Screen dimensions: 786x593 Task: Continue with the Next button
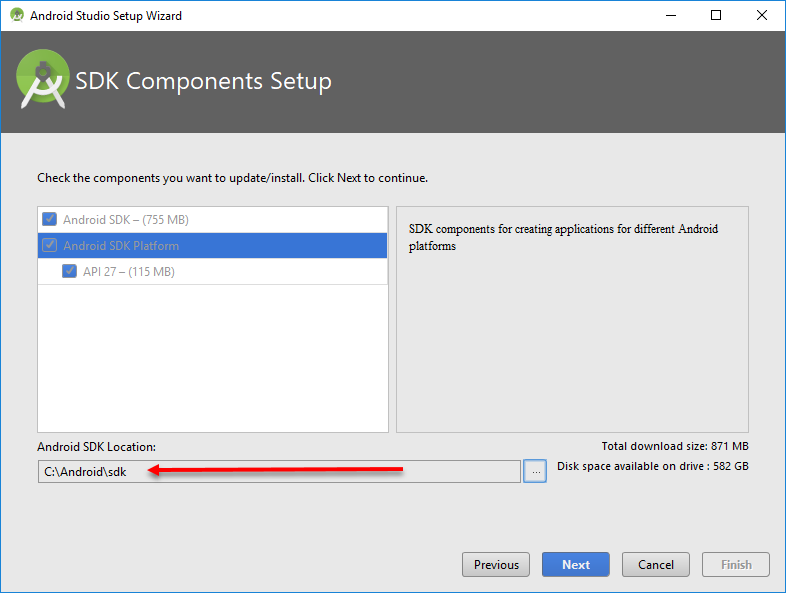[x=576, y=565]
